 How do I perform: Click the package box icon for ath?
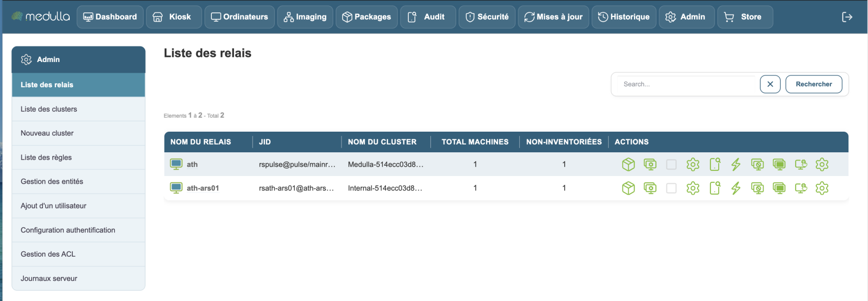(628, 165)
